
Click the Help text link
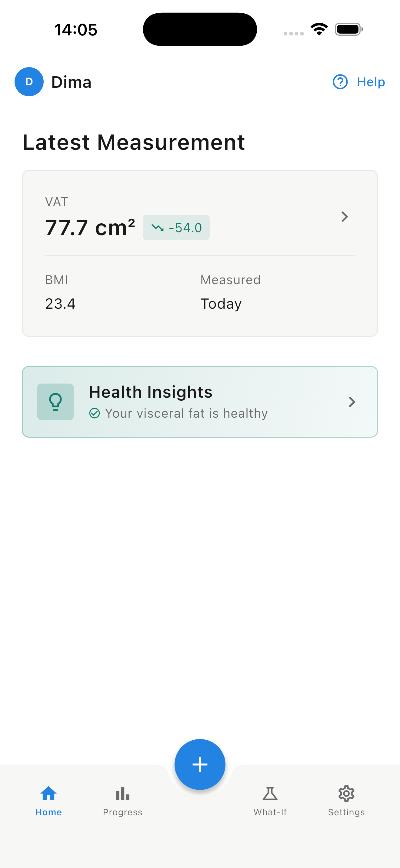(371, 82)
